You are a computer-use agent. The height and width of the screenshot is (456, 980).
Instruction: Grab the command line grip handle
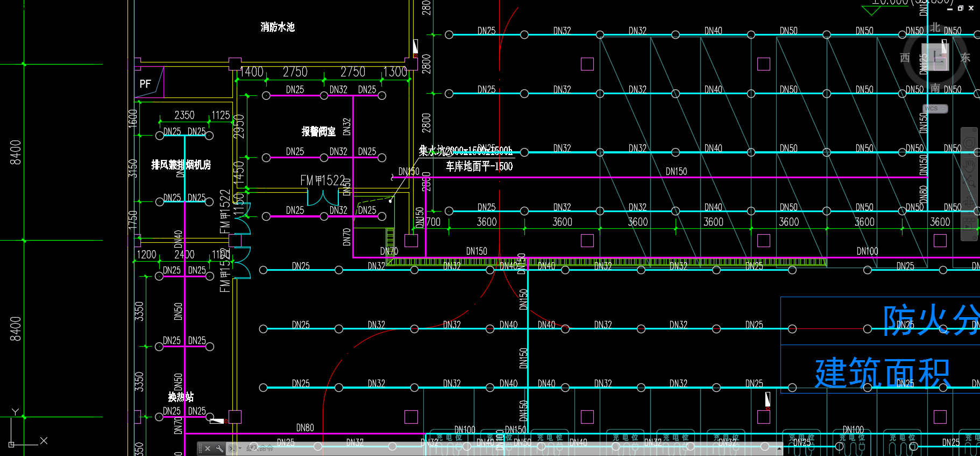pyautogui.click(x=200, y=448)
